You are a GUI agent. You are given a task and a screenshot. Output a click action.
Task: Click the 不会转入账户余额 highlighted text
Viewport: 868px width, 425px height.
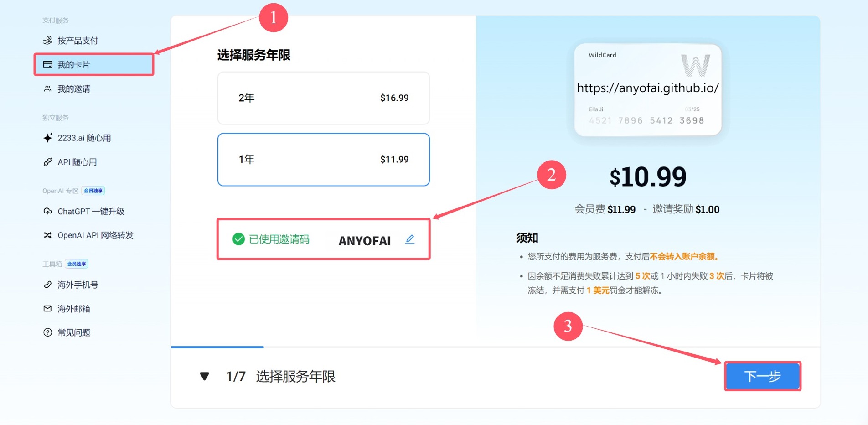[x=684, y=256]
